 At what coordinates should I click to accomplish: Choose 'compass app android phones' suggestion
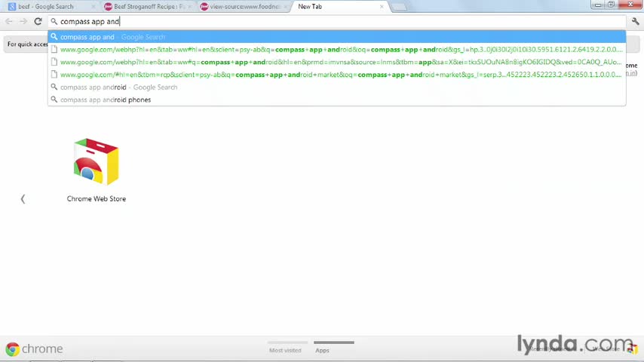[337, 100]
